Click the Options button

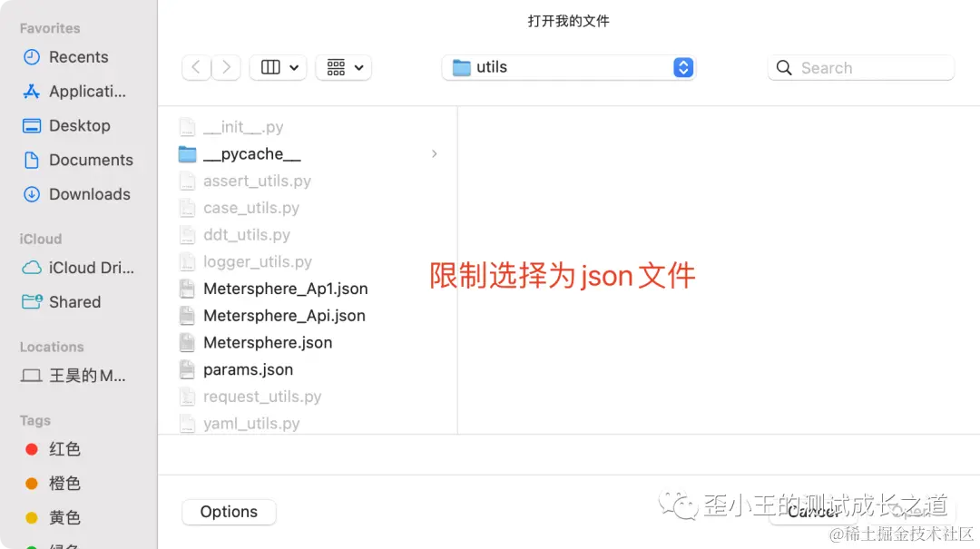(x=229, y=512)
